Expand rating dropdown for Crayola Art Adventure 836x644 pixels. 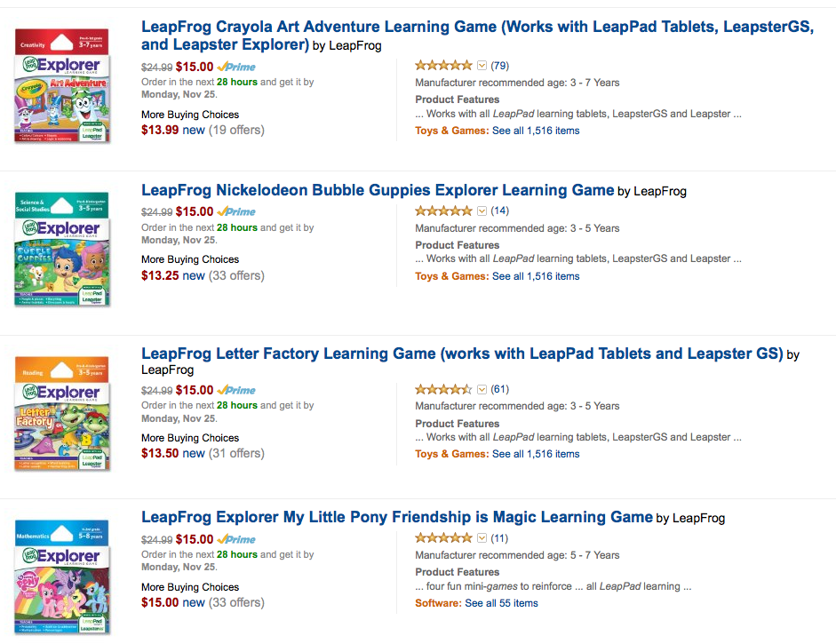(482, 66)
